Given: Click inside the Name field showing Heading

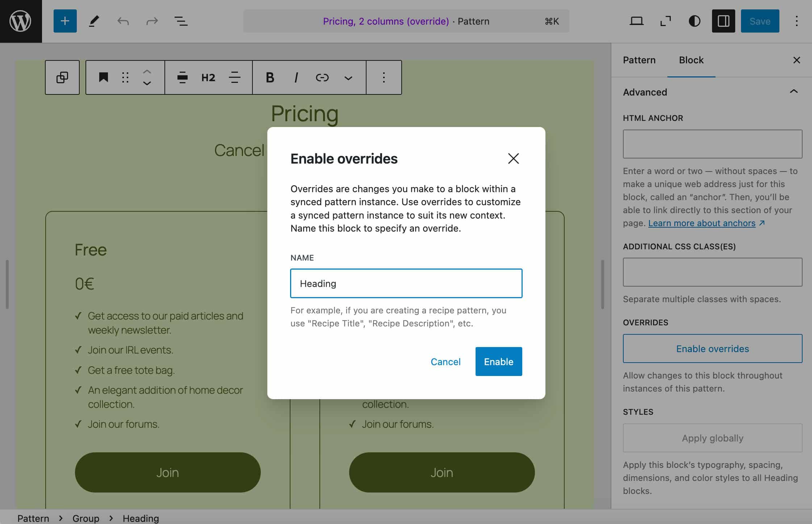Looking at the screenshot, I should point(406,283).
